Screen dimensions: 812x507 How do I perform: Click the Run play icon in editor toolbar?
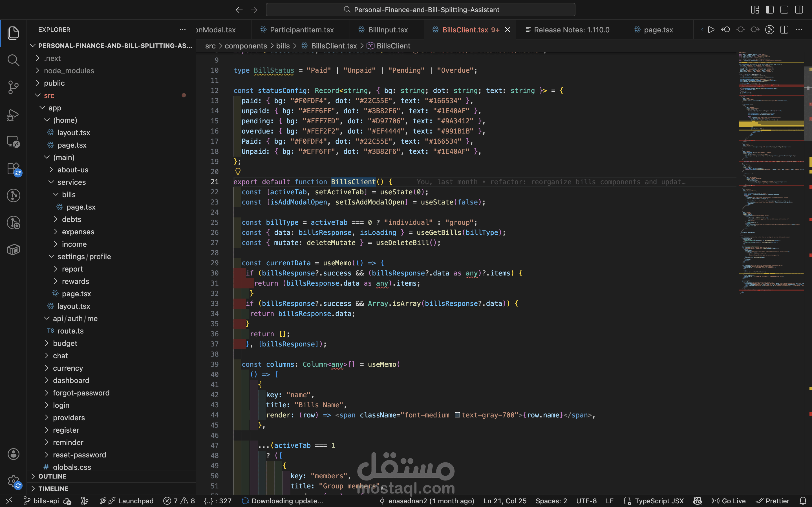(x=711, y=30)
